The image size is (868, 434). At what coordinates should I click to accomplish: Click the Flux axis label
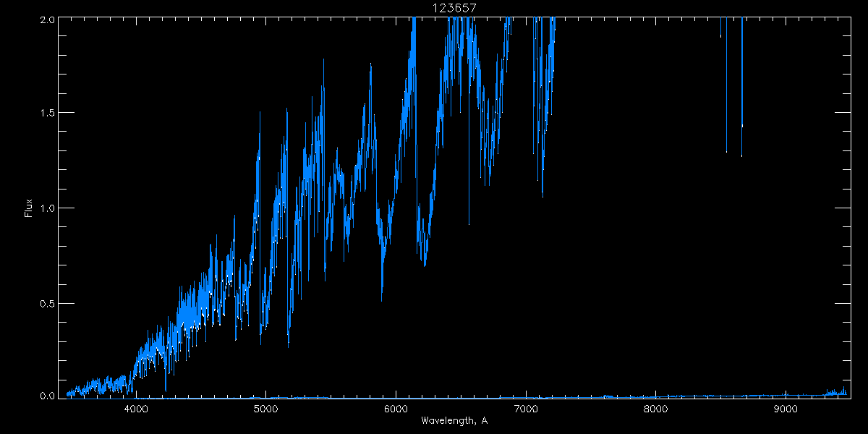coord(29,208)
